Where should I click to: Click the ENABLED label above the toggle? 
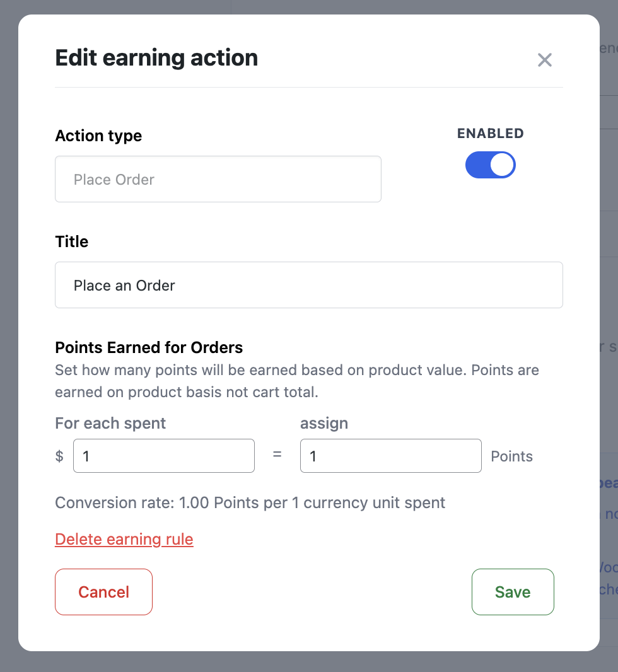[490, 133]
